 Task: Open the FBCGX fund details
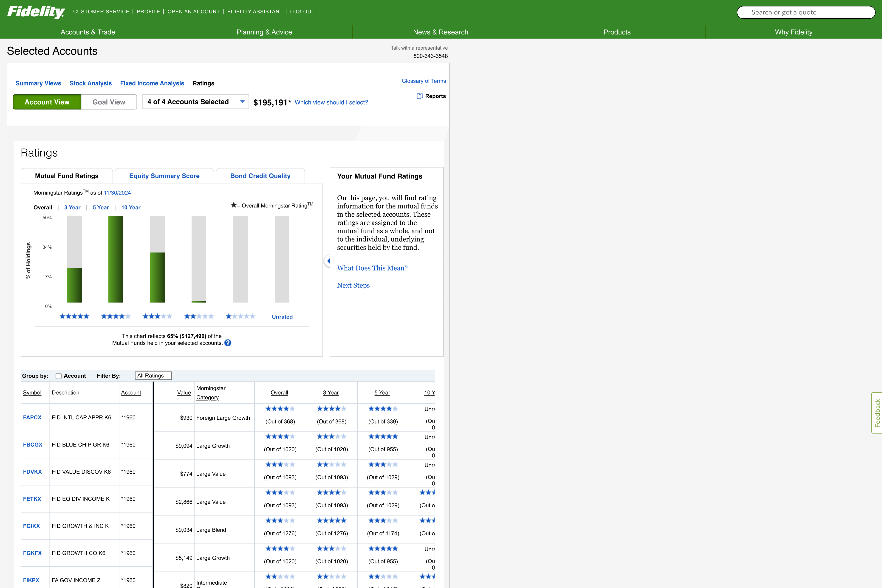33,445
